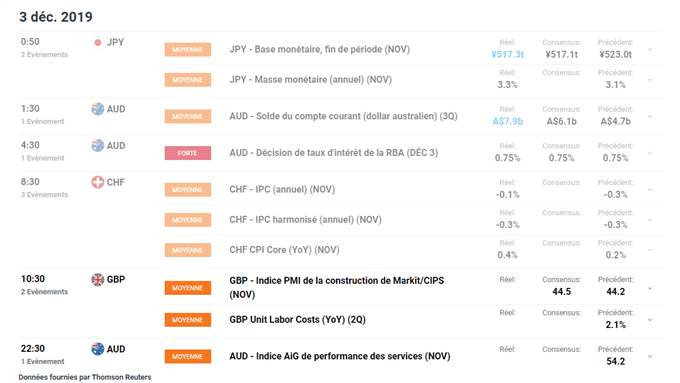Click the Australia flag icon at 1:30
This screenshot has width=680, height=383.
point(98,109)
